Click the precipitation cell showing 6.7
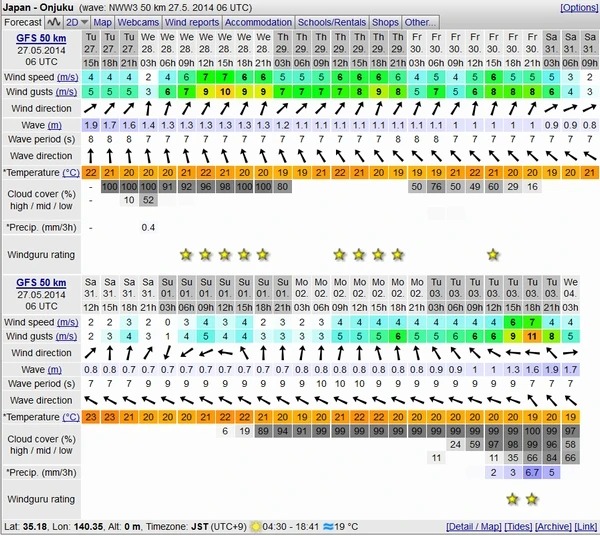This screenshot has width=600, height=536. [x=532, y=472]
